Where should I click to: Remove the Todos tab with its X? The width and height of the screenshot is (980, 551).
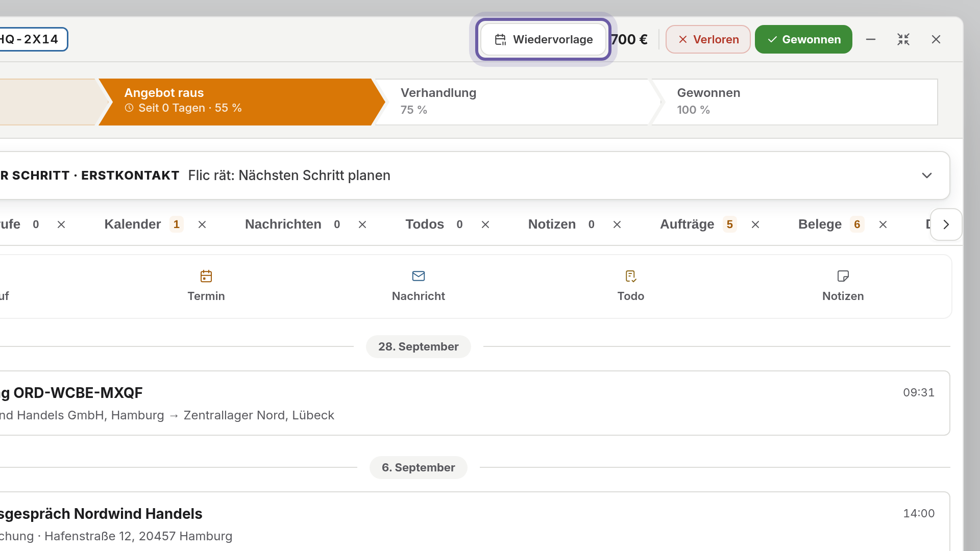[x=485, y=224]
